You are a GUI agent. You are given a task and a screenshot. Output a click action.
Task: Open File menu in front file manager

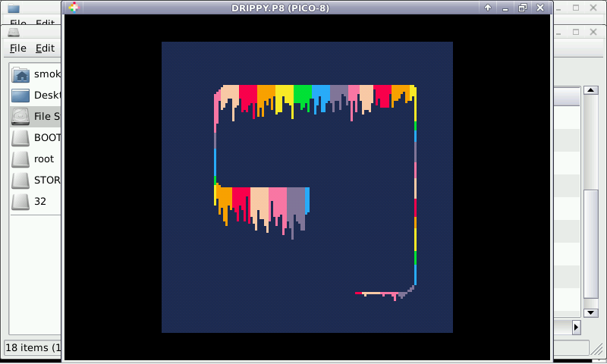click(18, 48)
